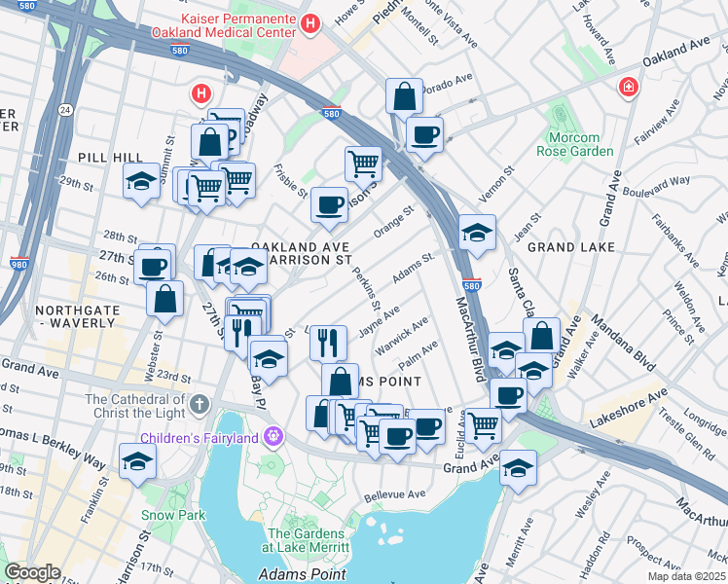Open the shopping bag marker near Dorado Ave
728x584 pixels.
[x=405, y=97]
